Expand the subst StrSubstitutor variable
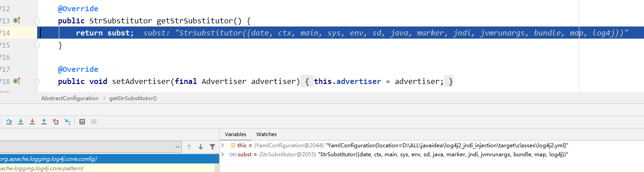 pyautogui.click(x=223, y=154)
